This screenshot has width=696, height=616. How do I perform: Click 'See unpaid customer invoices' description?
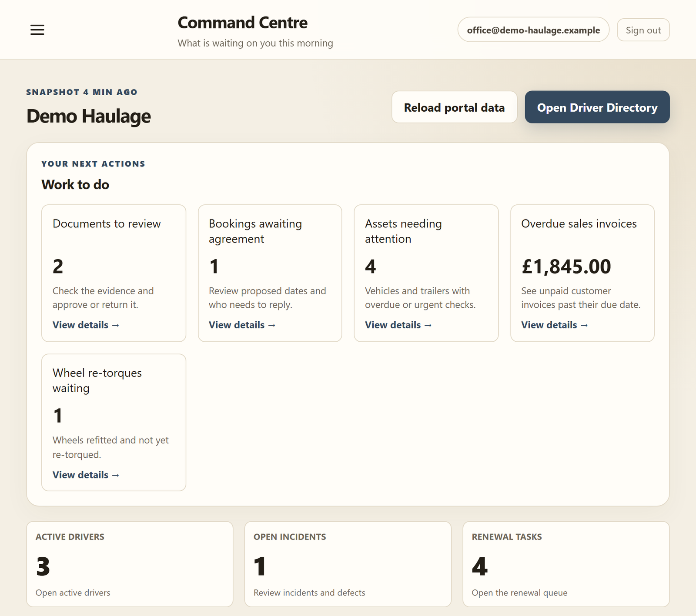(x=581, y=298)
